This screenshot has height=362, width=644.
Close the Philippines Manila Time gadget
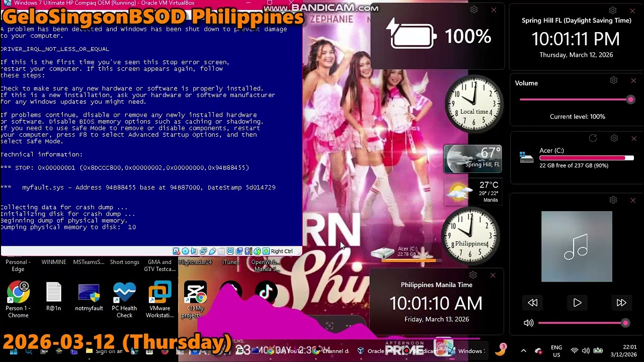(493, 275)
